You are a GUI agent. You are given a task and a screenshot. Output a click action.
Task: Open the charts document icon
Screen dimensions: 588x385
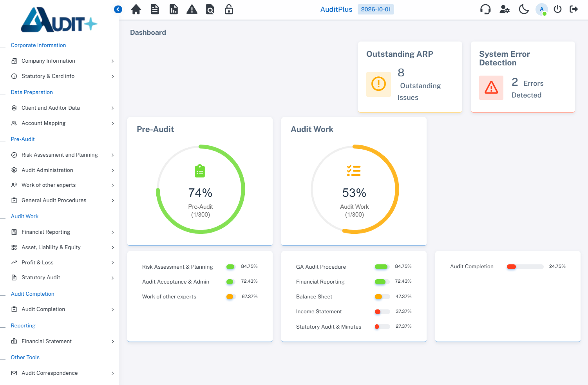[174, 9]
